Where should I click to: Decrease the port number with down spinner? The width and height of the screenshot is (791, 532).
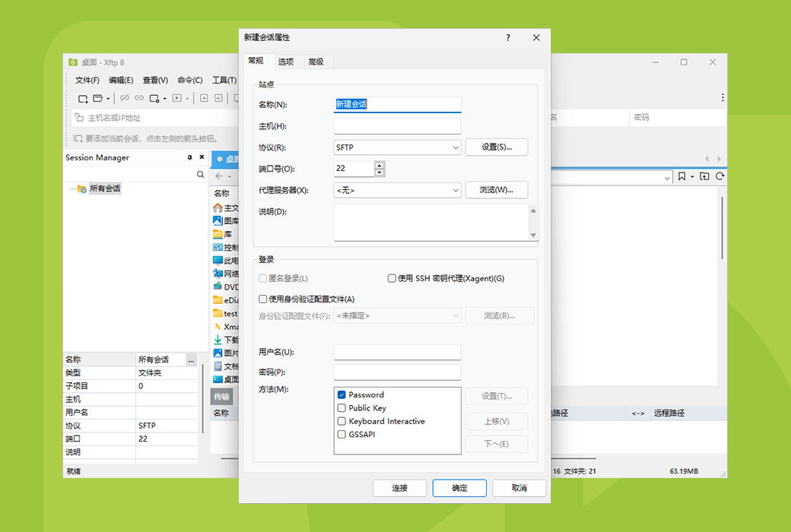coord(380,173)
